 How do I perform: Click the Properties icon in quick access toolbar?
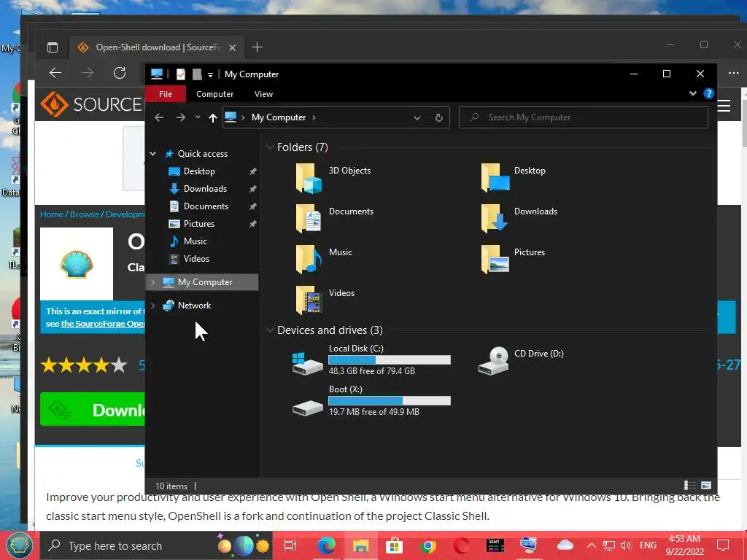click(x=181, y=74)
